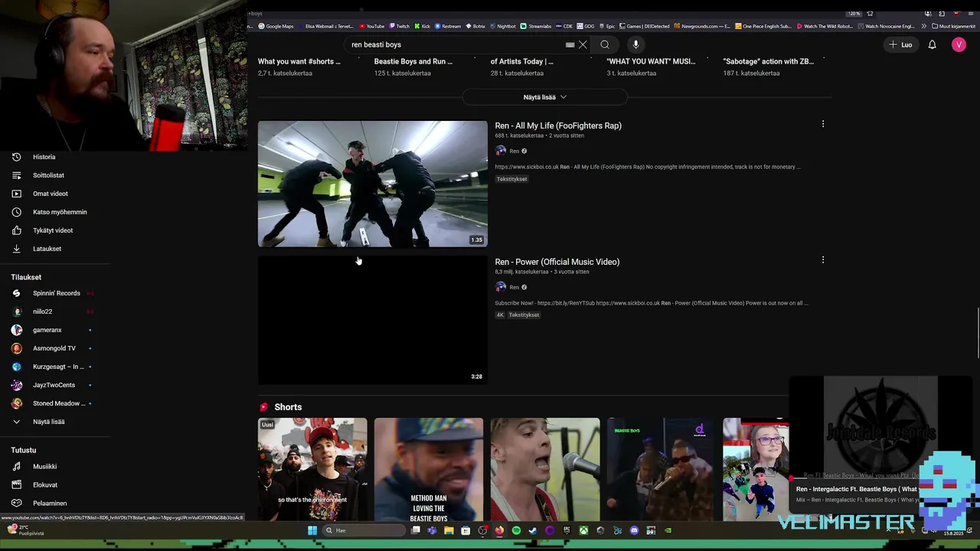The image size is (980, 551).
Task: Open the Newgrounds.com bookmark
Action: tap(702, 26)
